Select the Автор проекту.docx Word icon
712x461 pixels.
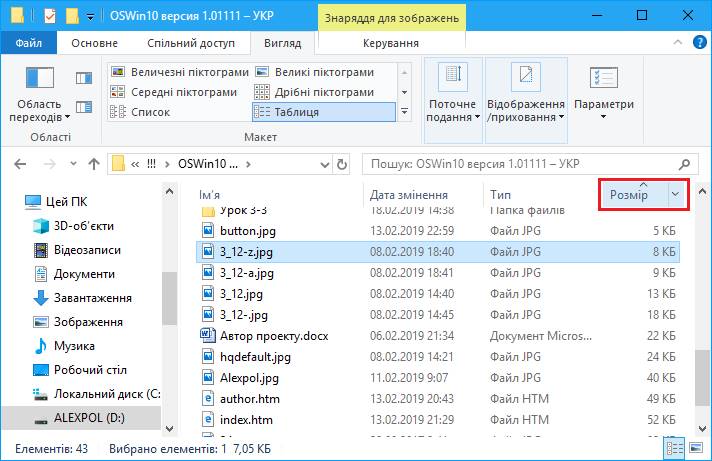[x=208, y=335]
